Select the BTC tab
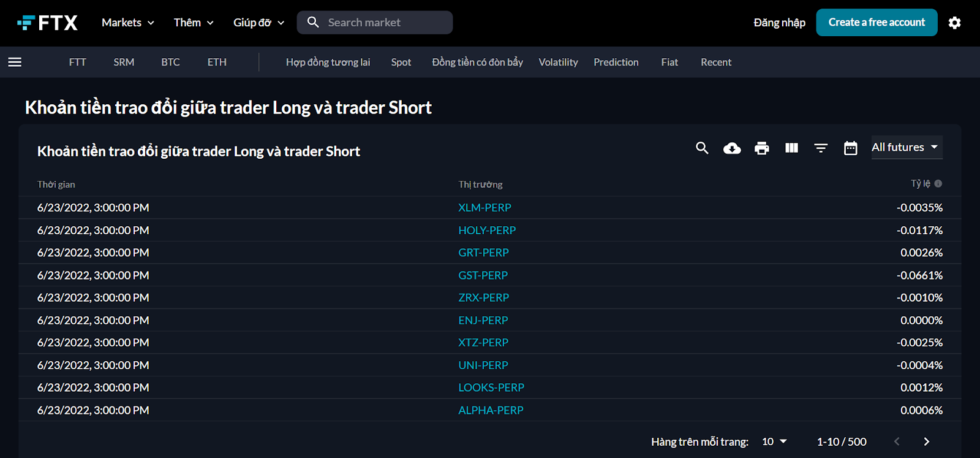Image resolution: width=980 pixels, height=458 pixels. [x=170, y=62]
